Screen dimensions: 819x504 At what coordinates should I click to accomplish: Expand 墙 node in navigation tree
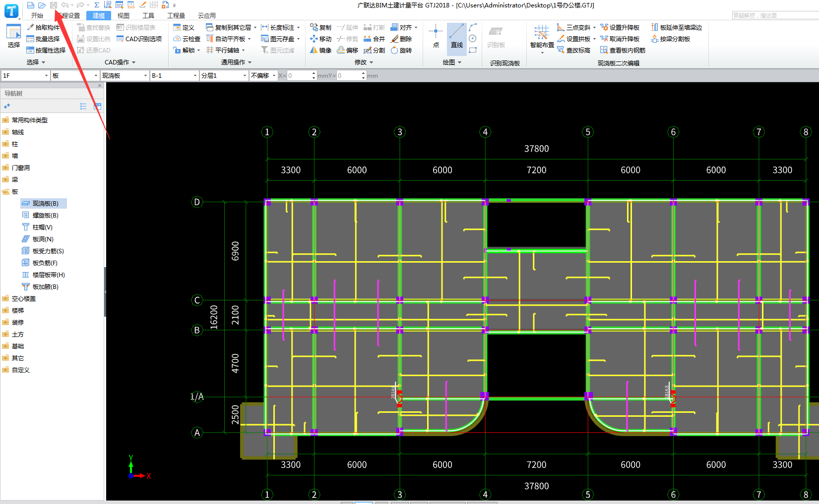tap(5, 156)
